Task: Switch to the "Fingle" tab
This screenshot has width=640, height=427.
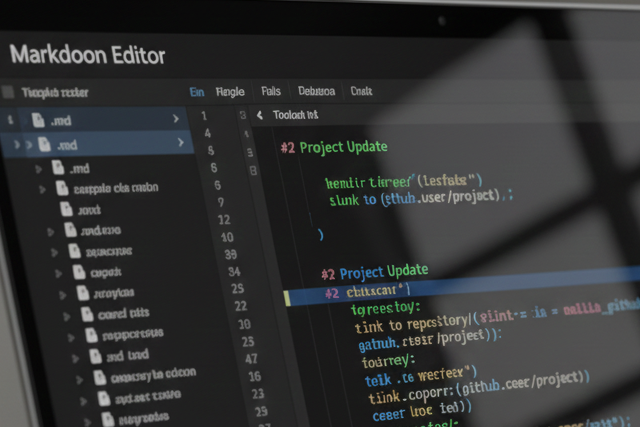Action: click(x=230, y=91)
